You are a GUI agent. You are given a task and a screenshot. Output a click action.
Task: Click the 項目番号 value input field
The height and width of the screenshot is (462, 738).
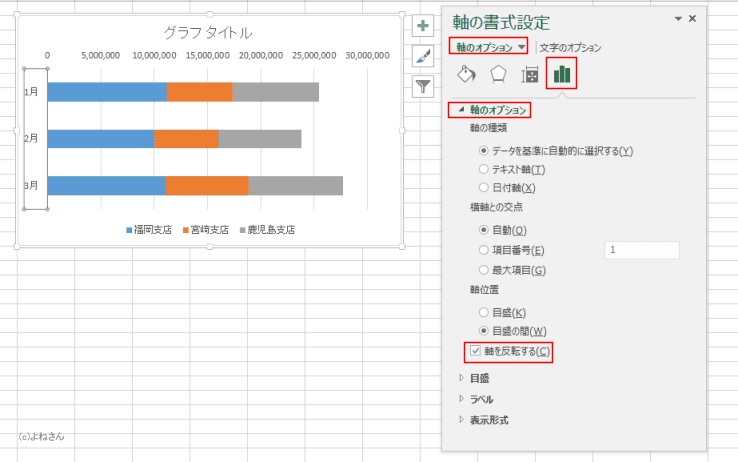[x=642, y=250]
